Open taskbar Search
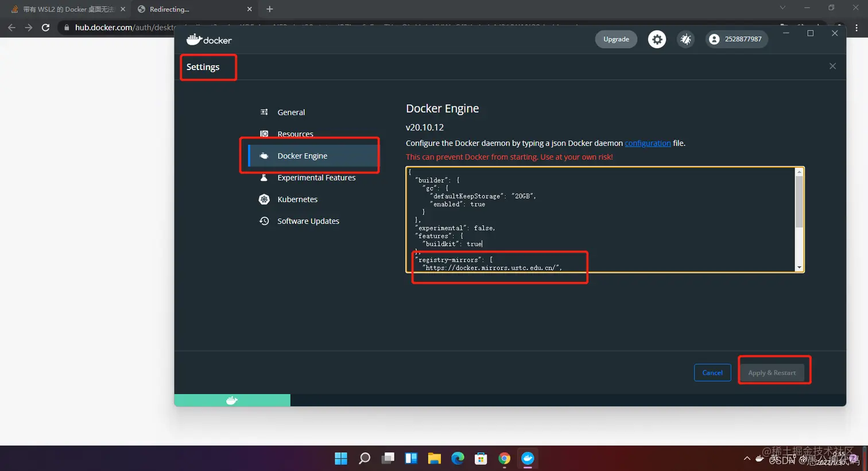Screen dimensions: 868x471 click(365, 458)
